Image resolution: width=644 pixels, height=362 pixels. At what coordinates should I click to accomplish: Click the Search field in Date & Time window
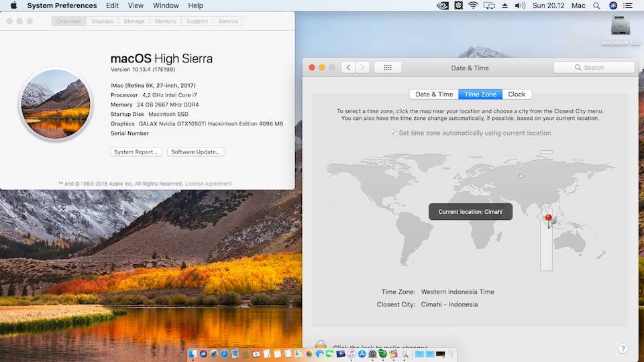coord(594,67)
